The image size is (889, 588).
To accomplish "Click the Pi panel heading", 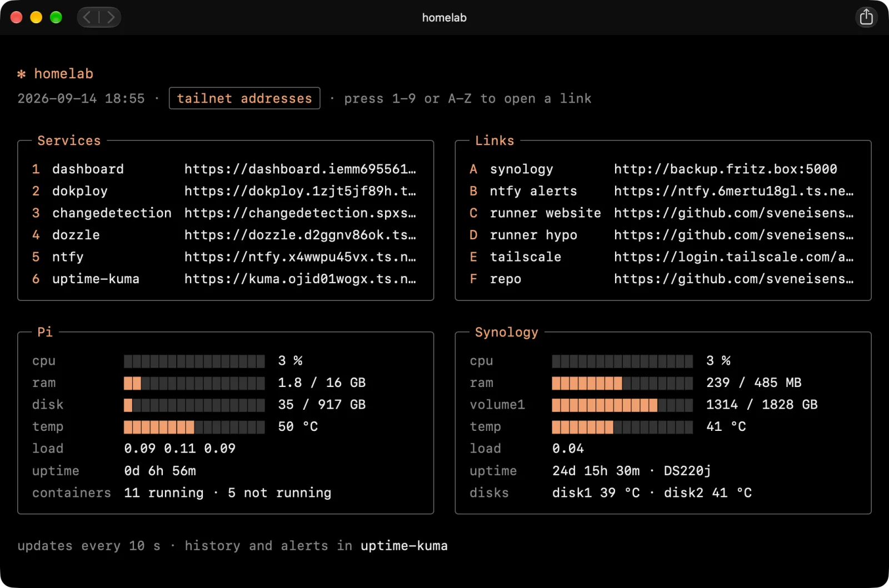I will [45, 333].
